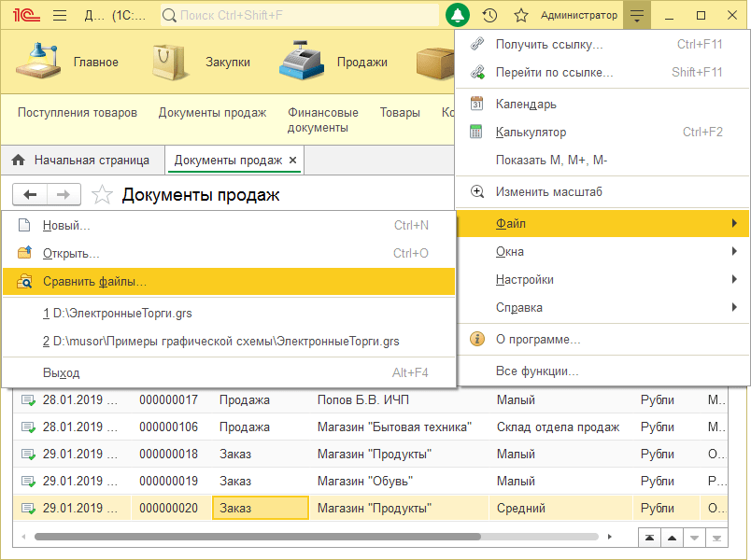Toggle the service and settings menu button
The image size is (751, 560).
point(637,15)
